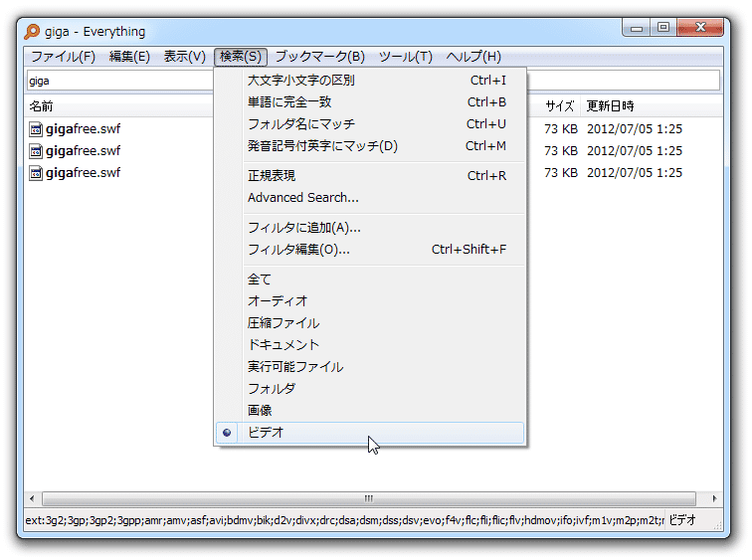Viewport: 752px width, 560px height.
Task: Open the ブックマーク(B) menu
Action: [x=319, y=57]
